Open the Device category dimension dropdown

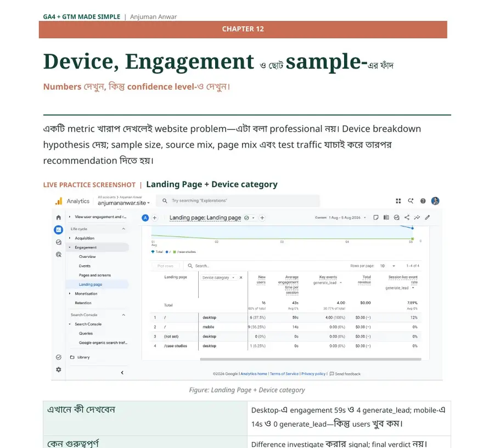click(x=218, y=277)
